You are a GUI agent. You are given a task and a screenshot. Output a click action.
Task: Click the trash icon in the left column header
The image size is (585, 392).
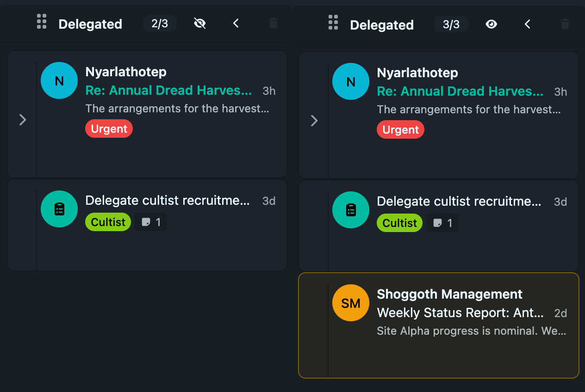pos(273,23)
